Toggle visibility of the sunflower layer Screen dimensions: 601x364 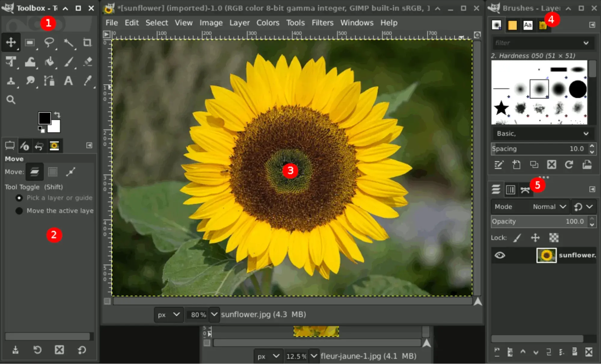pyautogui.click(x=500, y=255)
